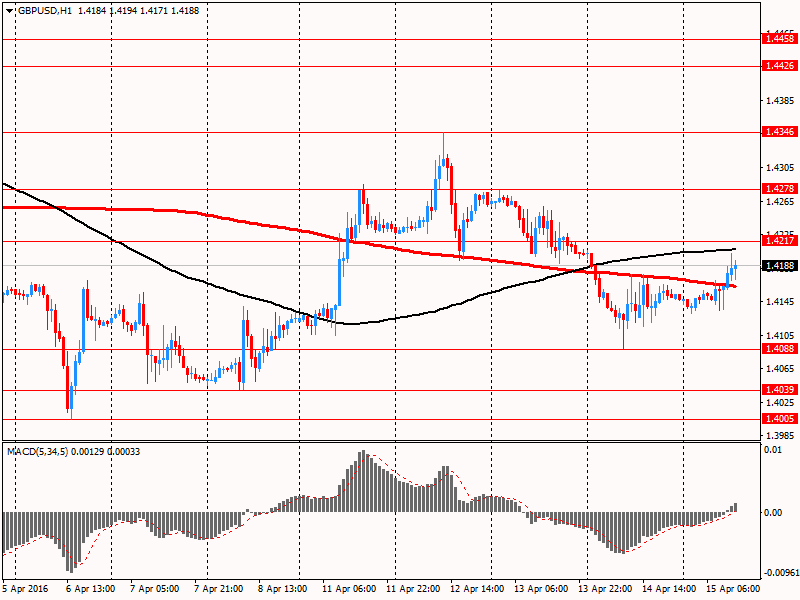The image size is (800, 600).
Task: Click the 7 Apr 21:00 time label
Action: tap(219, 589)
